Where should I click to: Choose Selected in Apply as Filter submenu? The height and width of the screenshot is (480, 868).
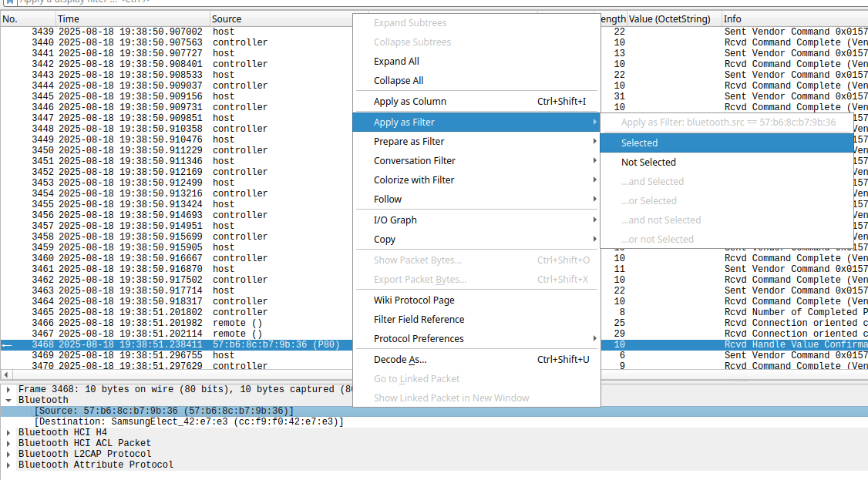pos(639,143)
